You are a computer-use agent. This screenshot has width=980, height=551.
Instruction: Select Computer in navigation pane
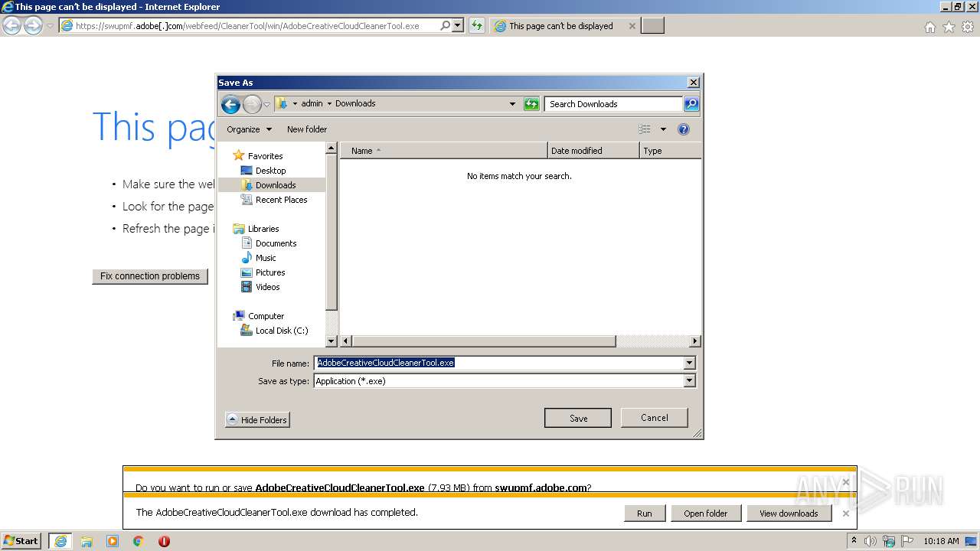tap(266, 316)
